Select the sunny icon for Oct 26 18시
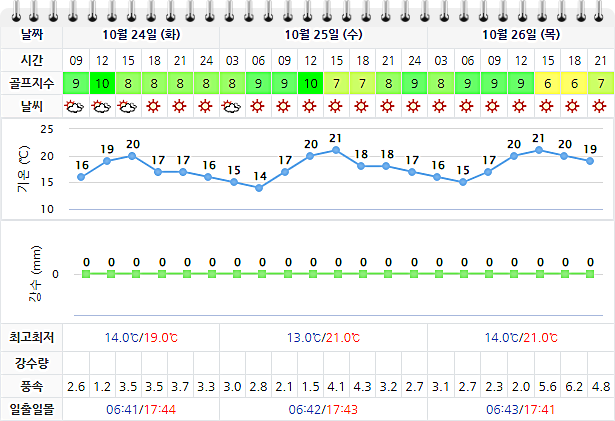The height and width of the screenshot is (421, 615). 573,106
